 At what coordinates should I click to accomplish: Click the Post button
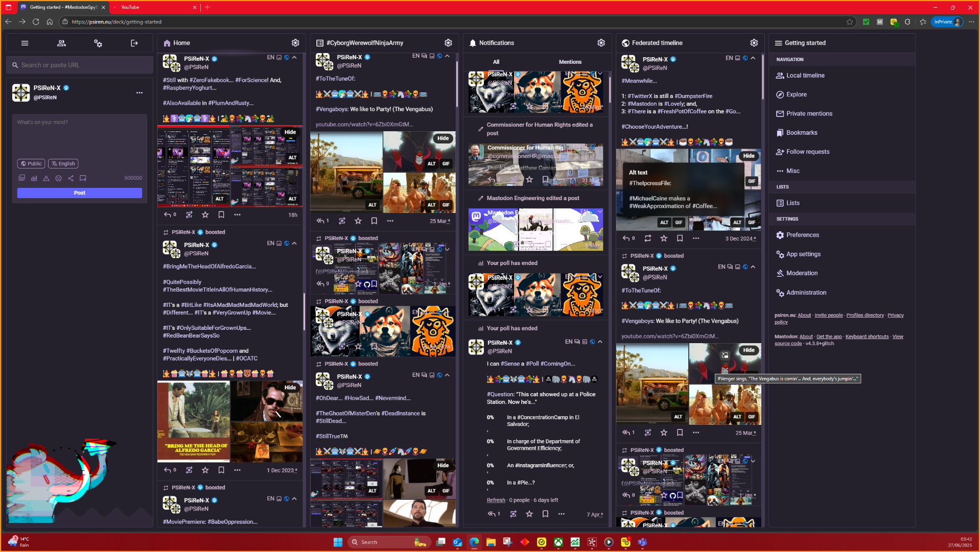click(x=80, y=193)
